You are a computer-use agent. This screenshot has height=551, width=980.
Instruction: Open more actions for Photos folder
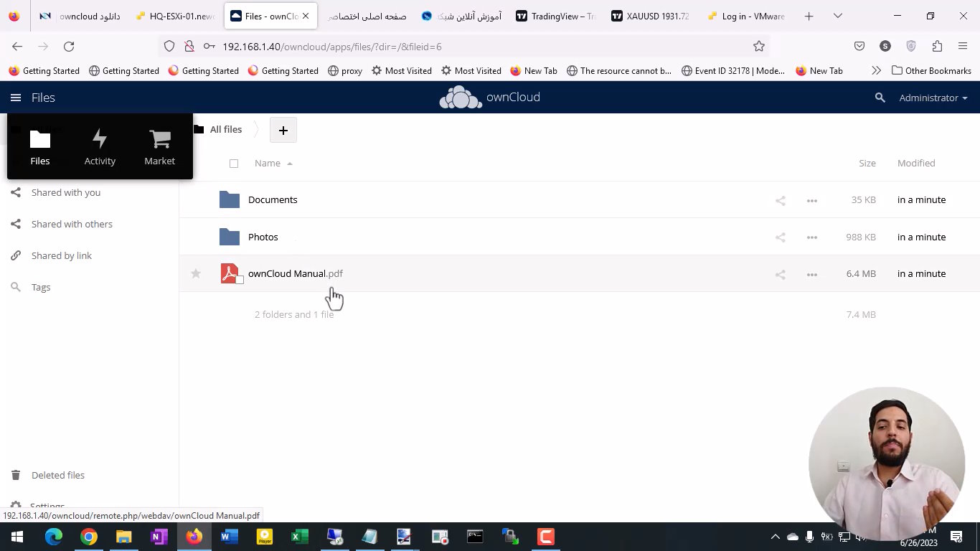tap(812, 237)
